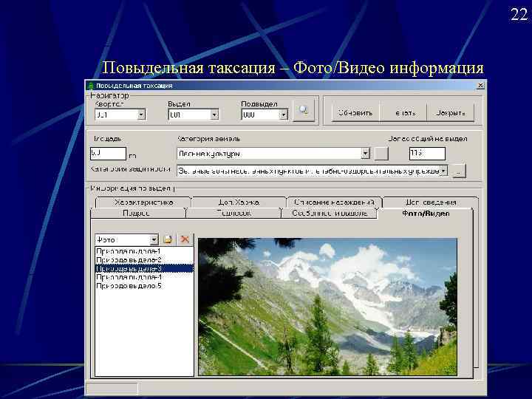Viewport: 532px width, 399px height.
Task: Select list item Природа выдела-5
Action: (144, 286)
